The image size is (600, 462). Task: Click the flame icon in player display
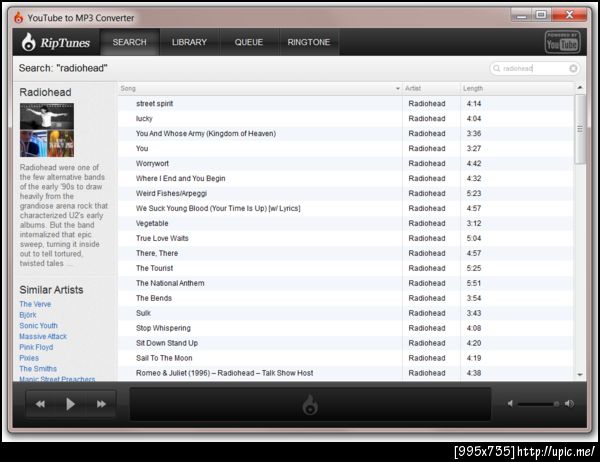pyautogui.click(x=310, y=405)
